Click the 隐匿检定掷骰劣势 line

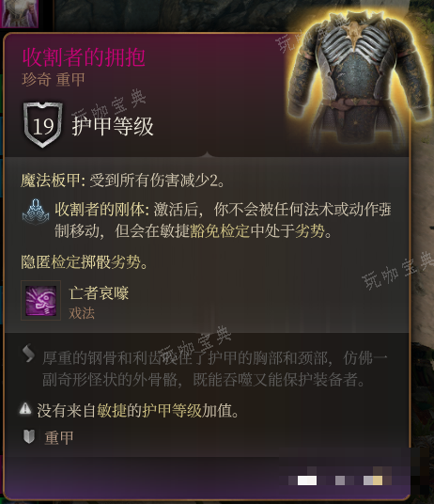click(85, 262)
